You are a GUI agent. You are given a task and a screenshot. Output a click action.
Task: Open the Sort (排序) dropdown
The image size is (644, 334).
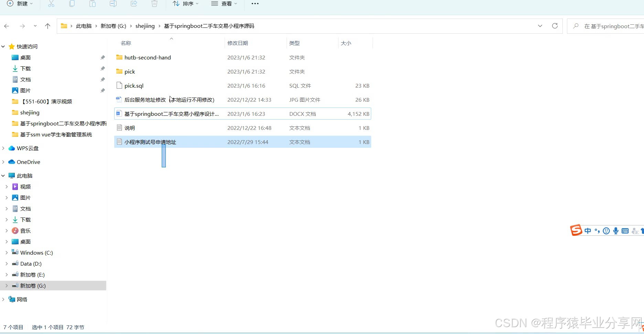186,3
